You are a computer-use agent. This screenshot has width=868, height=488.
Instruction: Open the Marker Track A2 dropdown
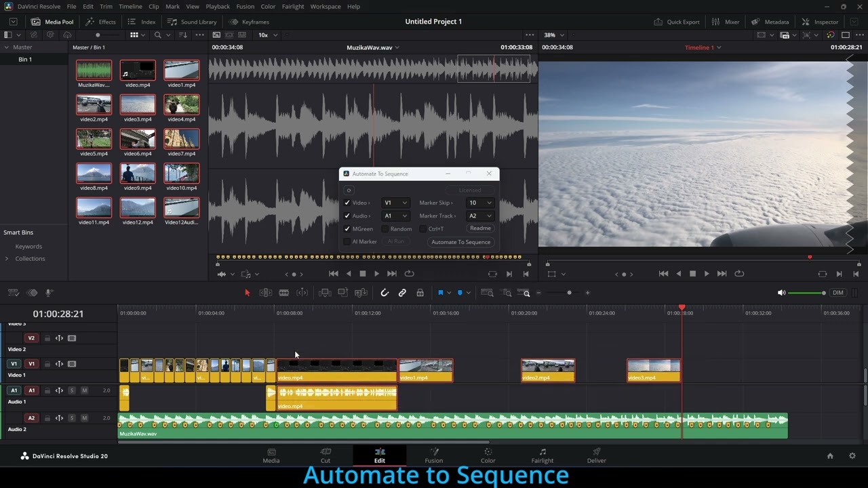pos(480,216)
